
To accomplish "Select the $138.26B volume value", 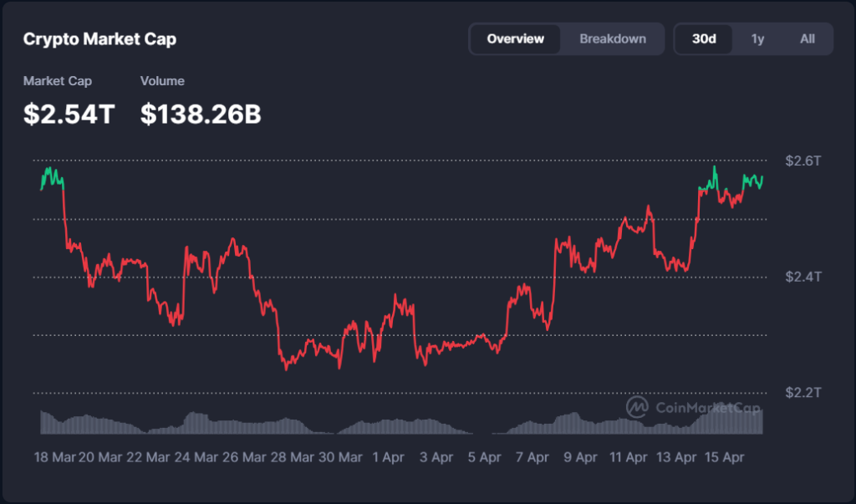I will (x=201, y=114).
